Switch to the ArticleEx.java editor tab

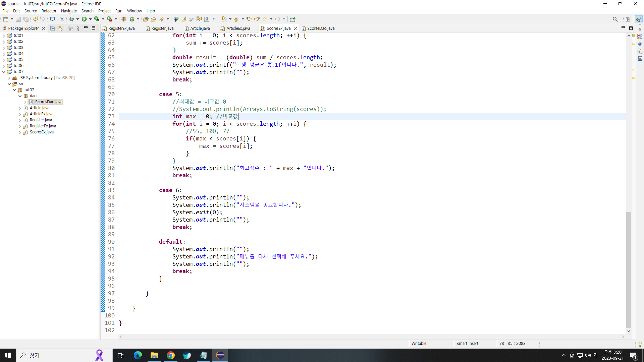point(238,28)
